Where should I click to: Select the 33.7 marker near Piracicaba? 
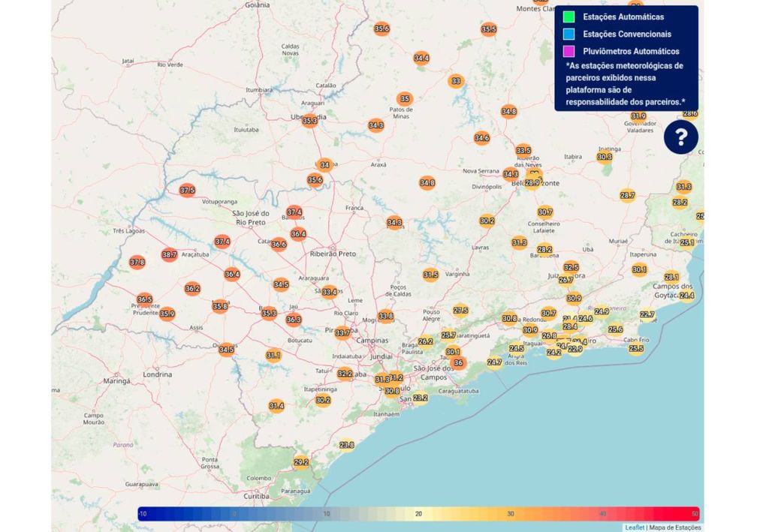[x=342, y=331]
